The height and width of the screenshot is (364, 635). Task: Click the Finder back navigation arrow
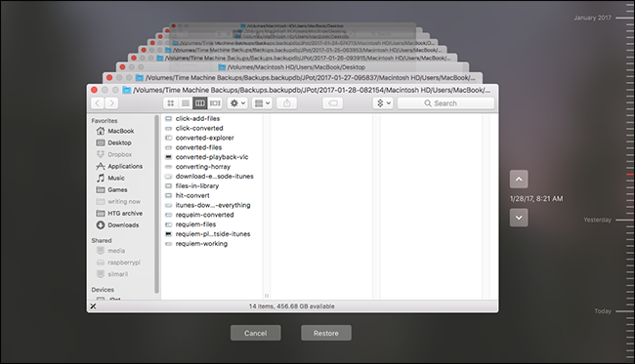[x=98, y=103]
